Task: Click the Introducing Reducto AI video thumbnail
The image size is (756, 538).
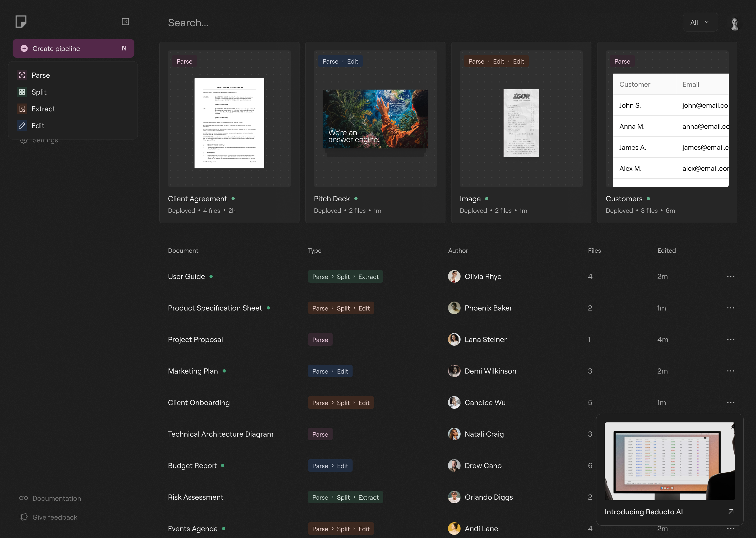Action: (x=670, y=461)
